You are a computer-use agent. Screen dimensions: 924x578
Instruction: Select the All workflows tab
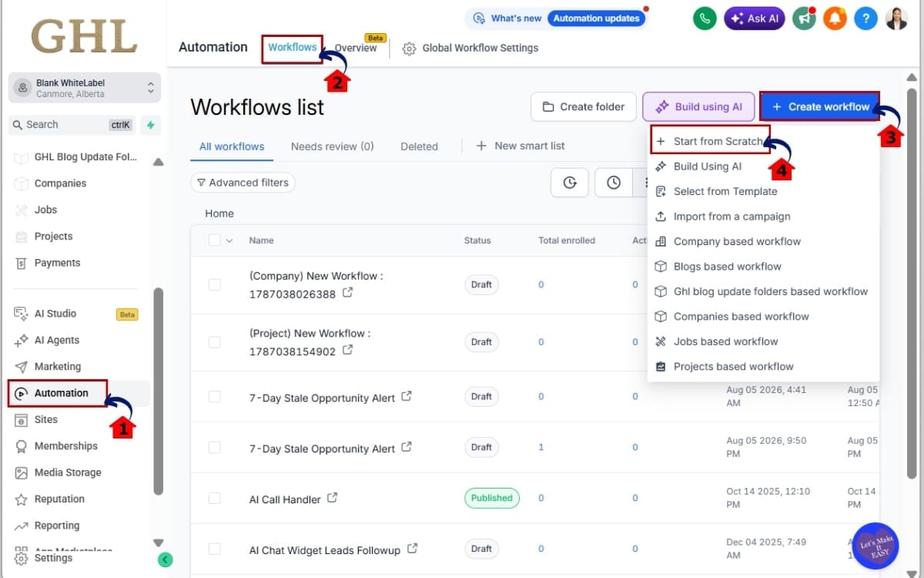coord(232,146)
